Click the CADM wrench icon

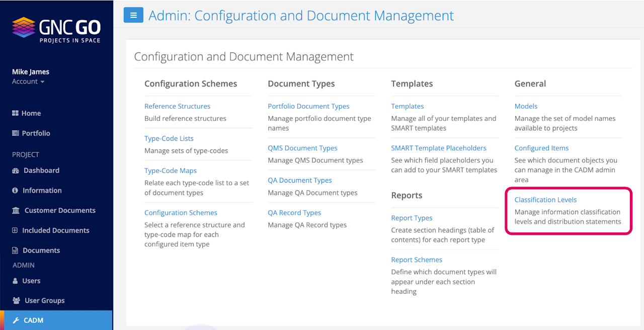(16, 320)
